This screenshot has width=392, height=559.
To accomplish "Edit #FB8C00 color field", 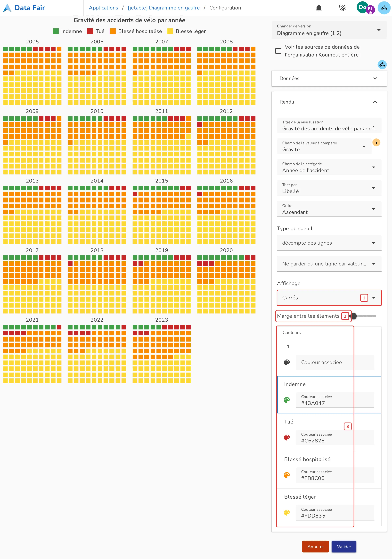I will pos(335,475).
